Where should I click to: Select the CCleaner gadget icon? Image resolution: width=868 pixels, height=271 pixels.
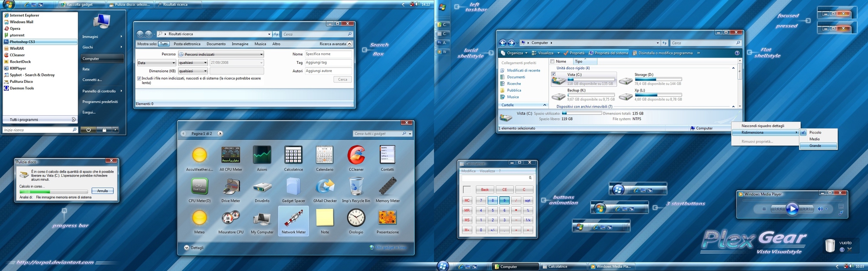pyautogui.click(x=356, y=155)
